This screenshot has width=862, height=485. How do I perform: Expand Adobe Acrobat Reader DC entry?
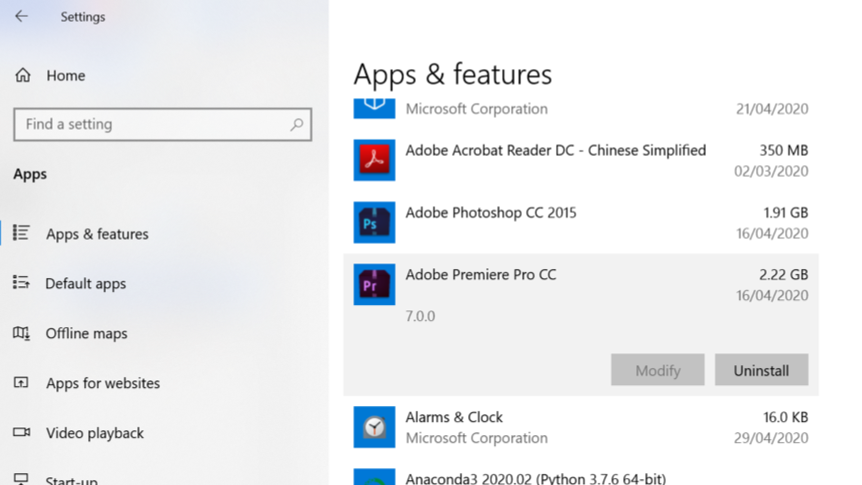tap(580, 160)
